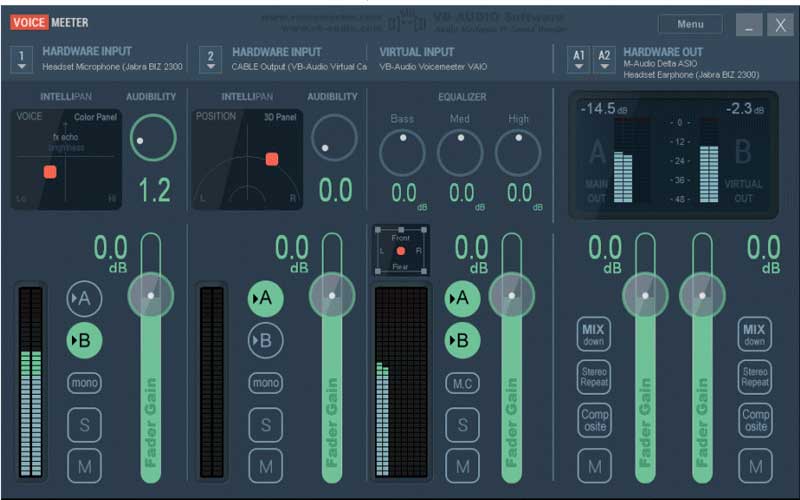Enable mono on hardware input 2
This screenshot has width=800, height=500.
point(265,383)
